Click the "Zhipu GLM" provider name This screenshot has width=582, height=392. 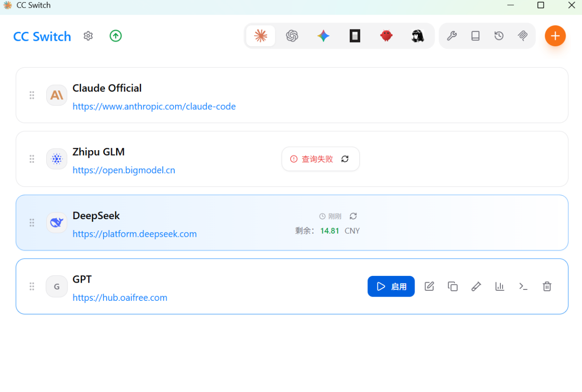tap(98, 152)
